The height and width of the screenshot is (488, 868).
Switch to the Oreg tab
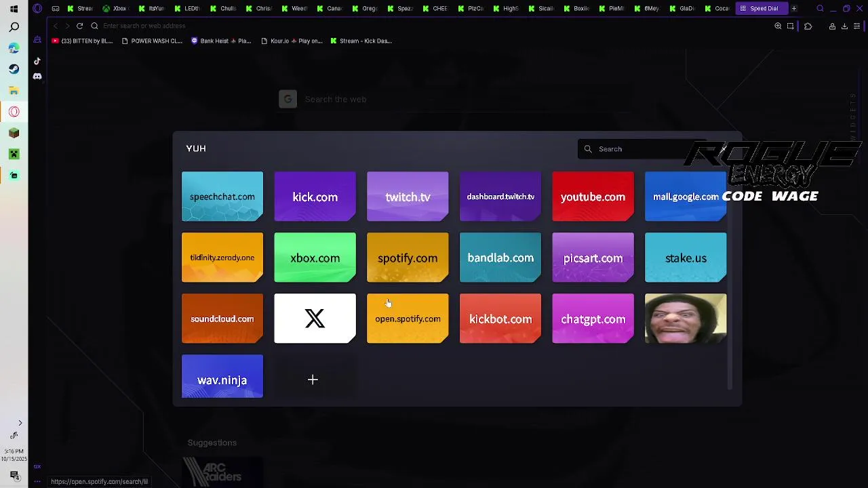click(x=365, y=8)
